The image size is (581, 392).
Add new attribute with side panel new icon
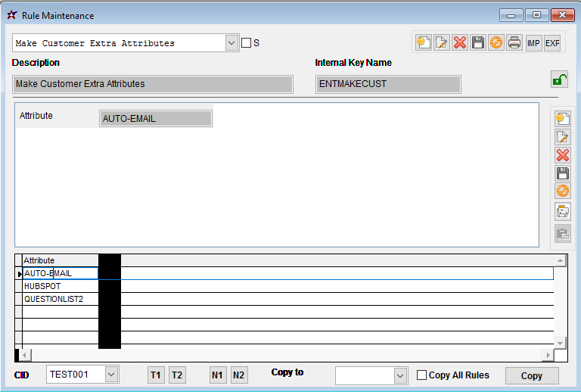562,119
